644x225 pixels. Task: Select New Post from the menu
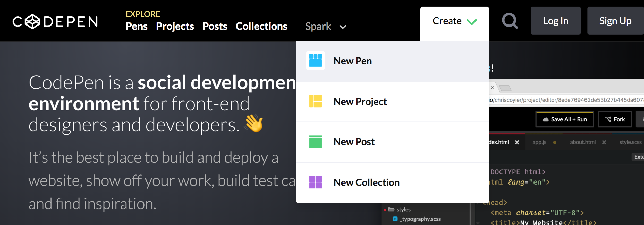(x=393, y=142)
